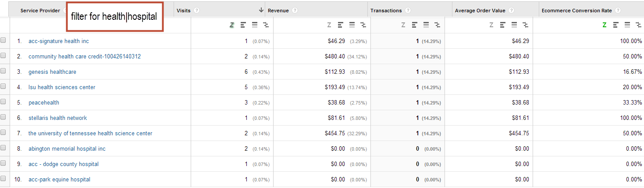Click the stacked lines icon under Visits
The height and width of the screenshot is (188, 644).
(x=255, y=25)
